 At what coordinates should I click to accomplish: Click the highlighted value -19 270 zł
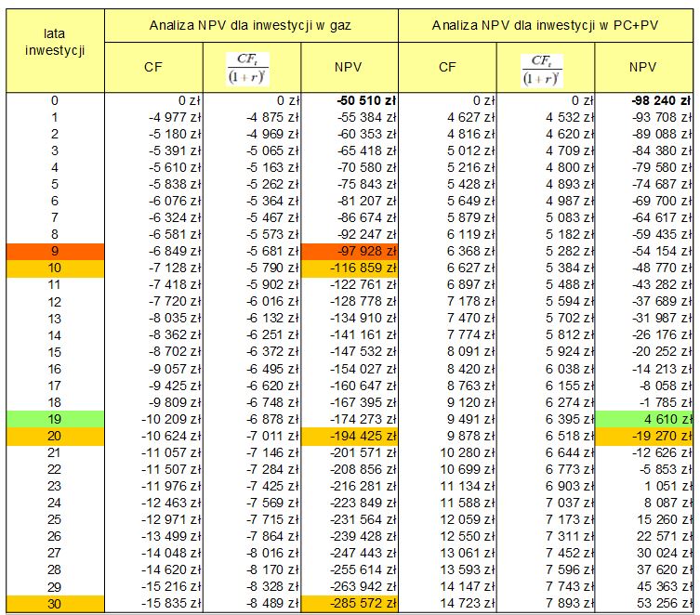point(644,436)
